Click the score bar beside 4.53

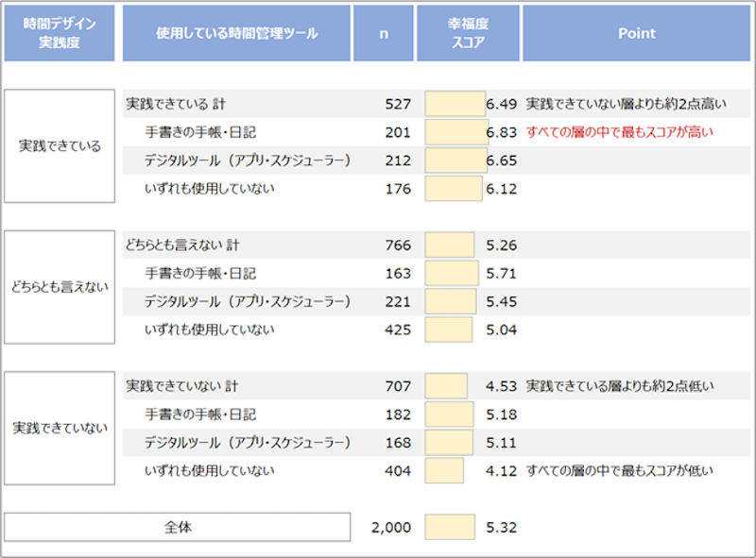point(446,386)
